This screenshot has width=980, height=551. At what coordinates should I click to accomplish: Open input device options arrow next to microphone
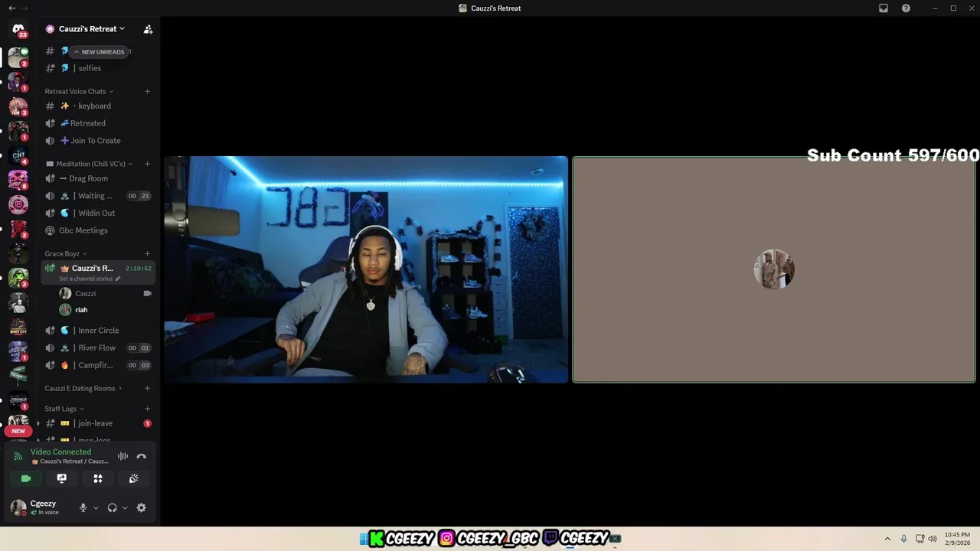[96, 507]
